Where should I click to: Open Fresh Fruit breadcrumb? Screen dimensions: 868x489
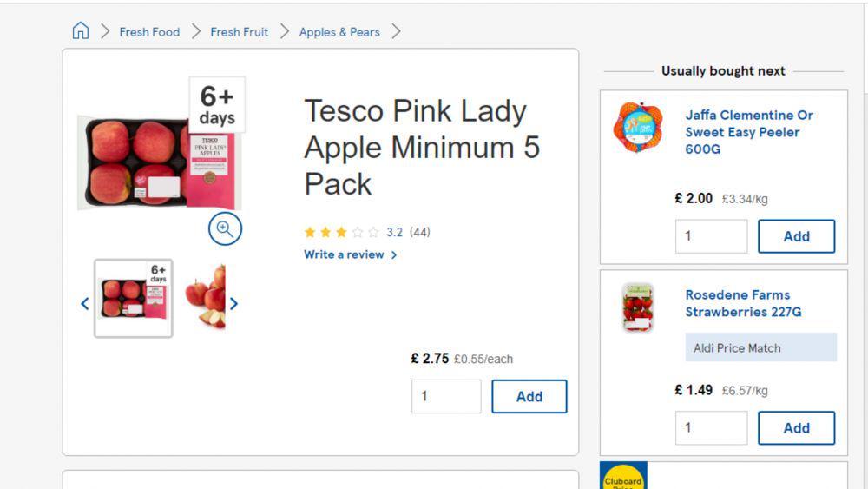(x=240, y=32)
